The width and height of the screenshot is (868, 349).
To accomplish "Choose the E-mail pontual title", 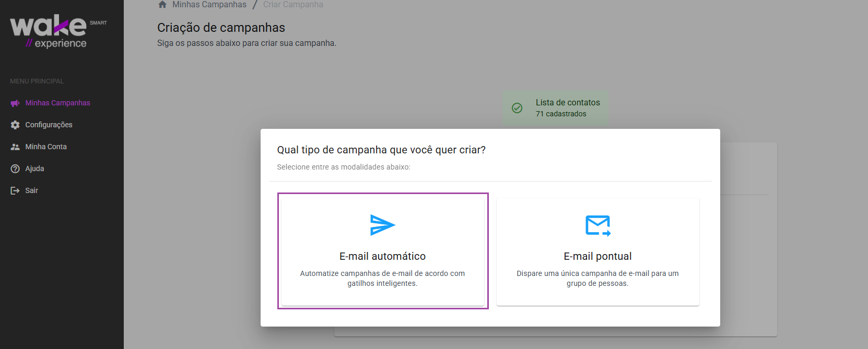I will click(598, 256).
